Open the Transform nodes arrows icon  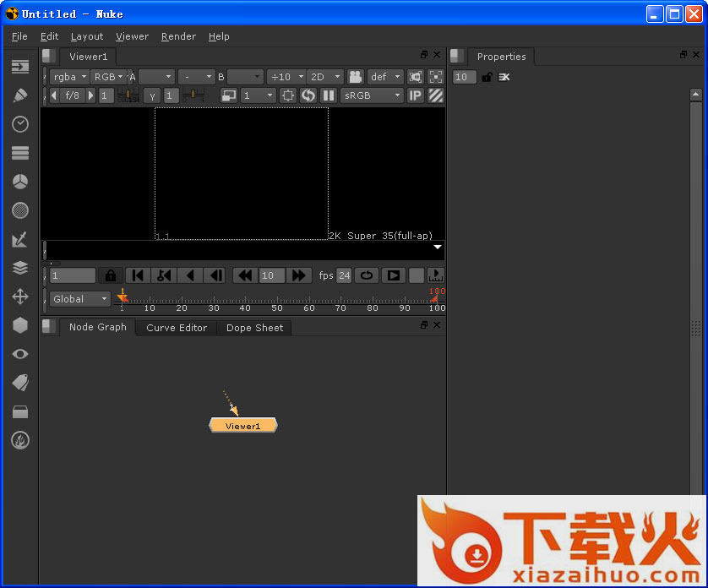(20, 297)
